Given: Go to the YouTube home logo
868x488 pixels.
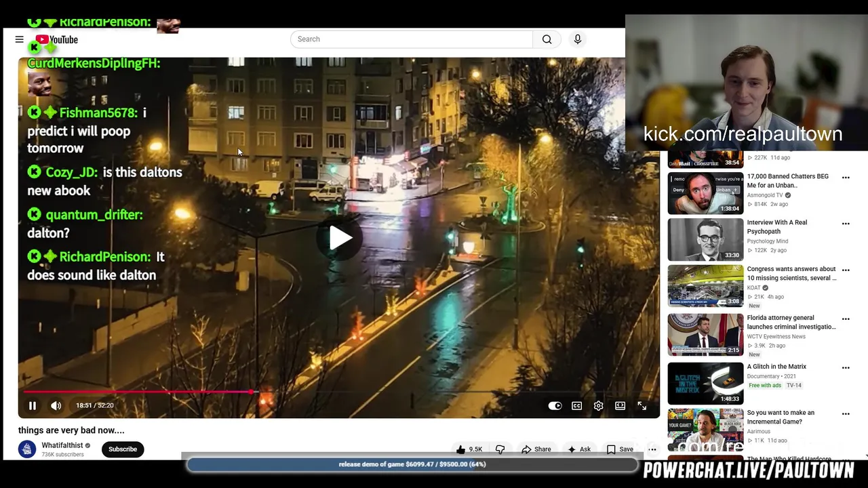Looking at the screenshot, I should pos(57,39).
